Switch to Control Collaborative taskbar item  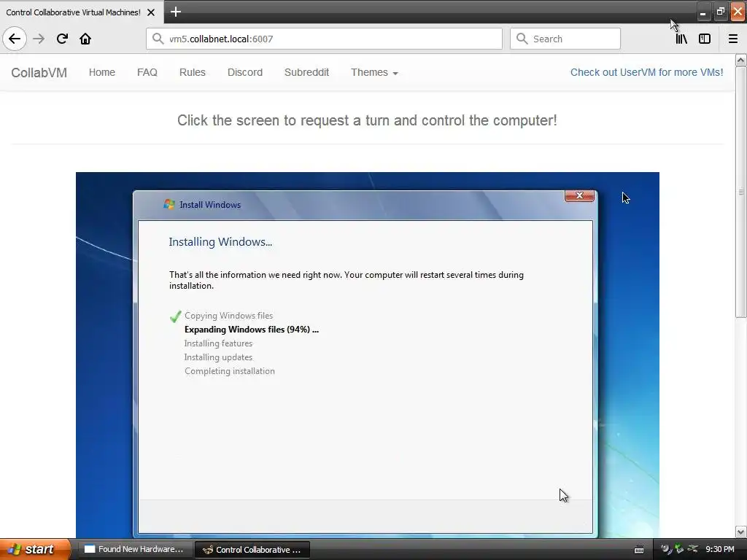coord(252,550)
